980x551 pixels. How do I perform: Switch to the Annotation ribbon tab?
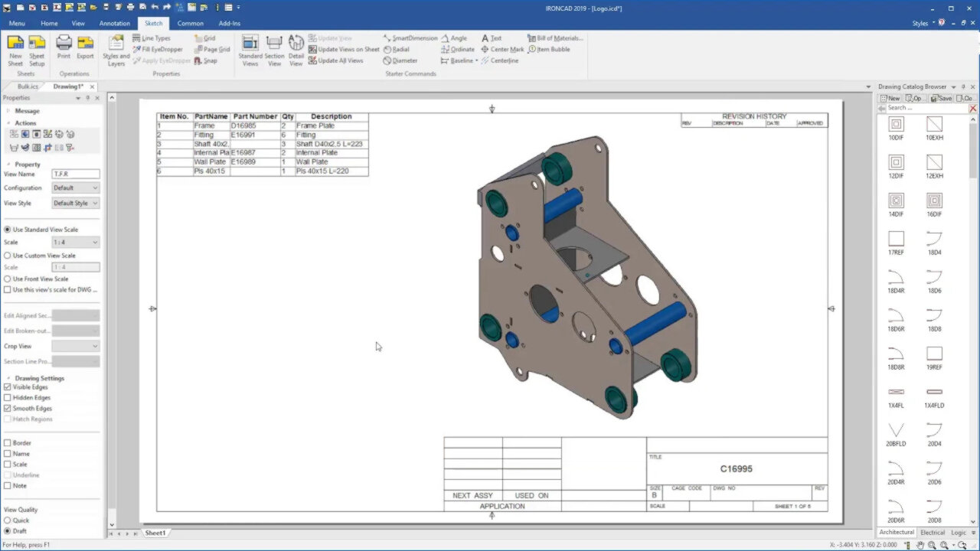coord(114,23)
